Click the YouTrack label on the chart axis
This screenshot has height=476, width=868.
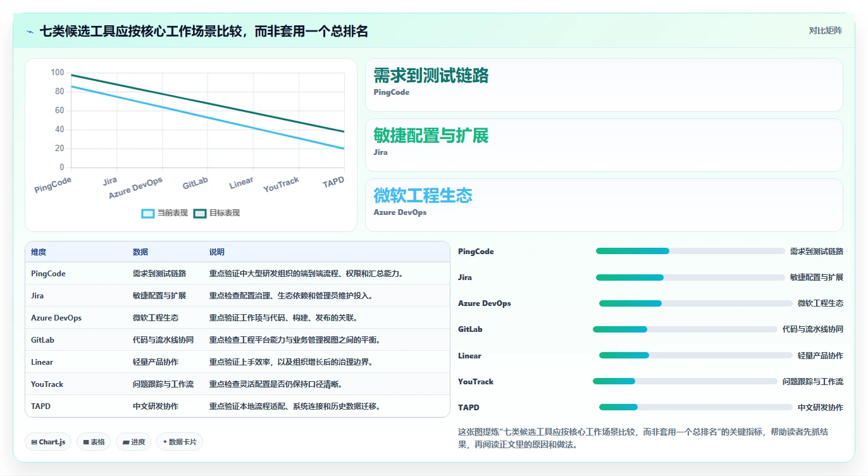point(281,185)
